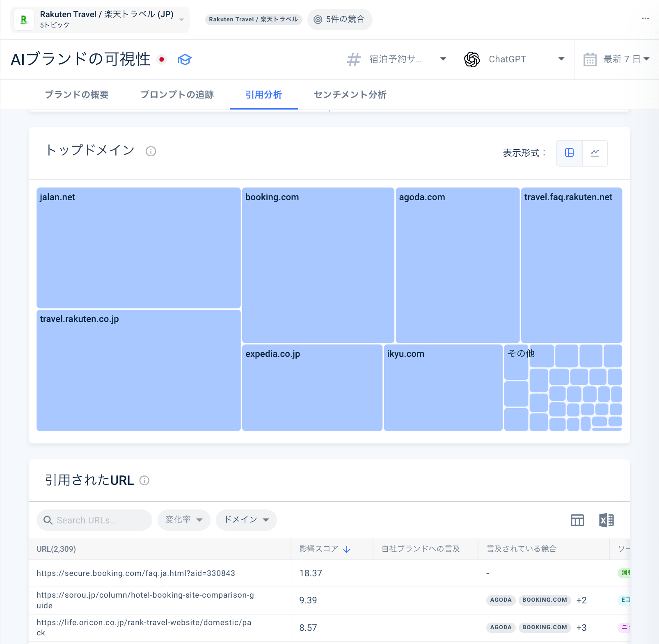Open the secure.booking.com faq URL link
Image resolution: width=659 pixels, height=644 pixels.
coord(136,573)
